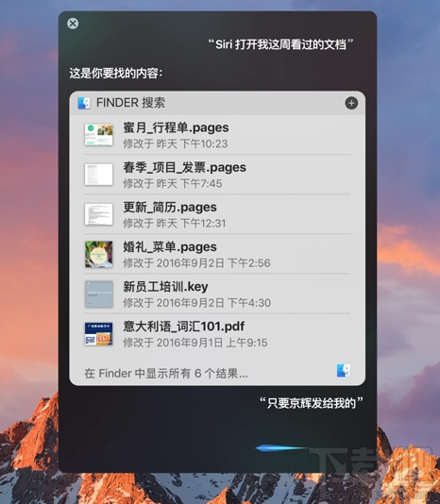Select file name 春季_项目_发票.pages
Image resolution: width=440 pixels, height=504 pixels.
185,168
